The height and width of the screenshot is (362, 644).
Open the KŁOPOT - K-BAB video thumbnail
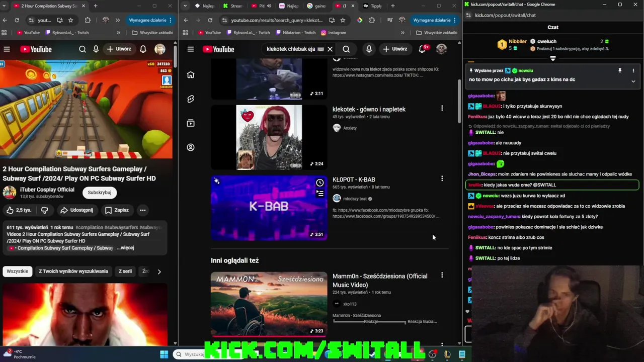(269, 208)
